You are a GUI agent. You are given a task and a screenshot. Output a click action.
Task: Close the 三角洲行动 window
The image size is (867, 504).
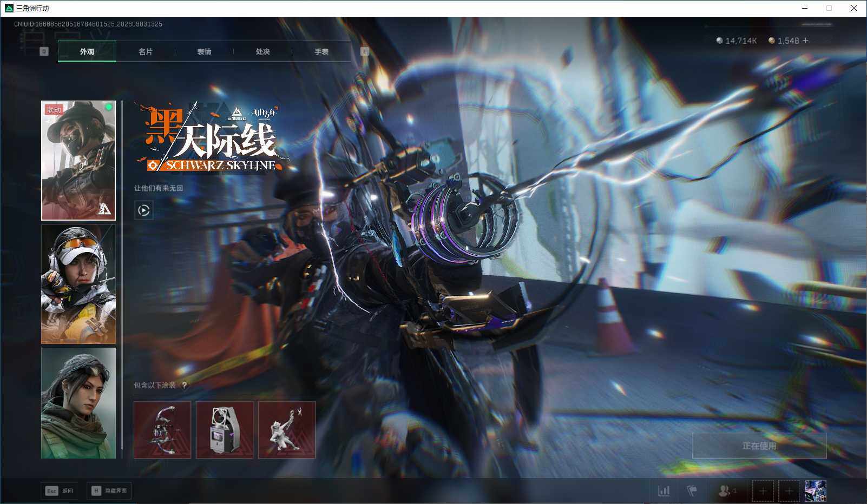tap(854, 8)
